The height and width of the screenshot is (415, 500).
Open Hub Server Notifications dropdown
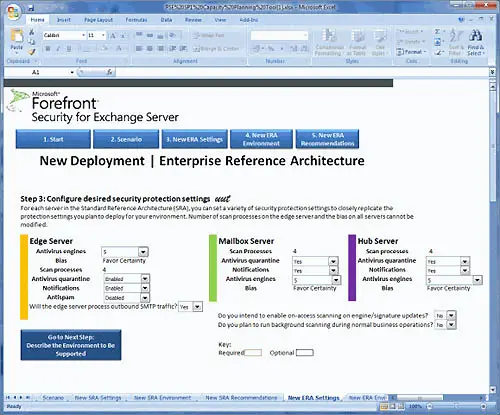pyautogui.click(x=465, y=270)
